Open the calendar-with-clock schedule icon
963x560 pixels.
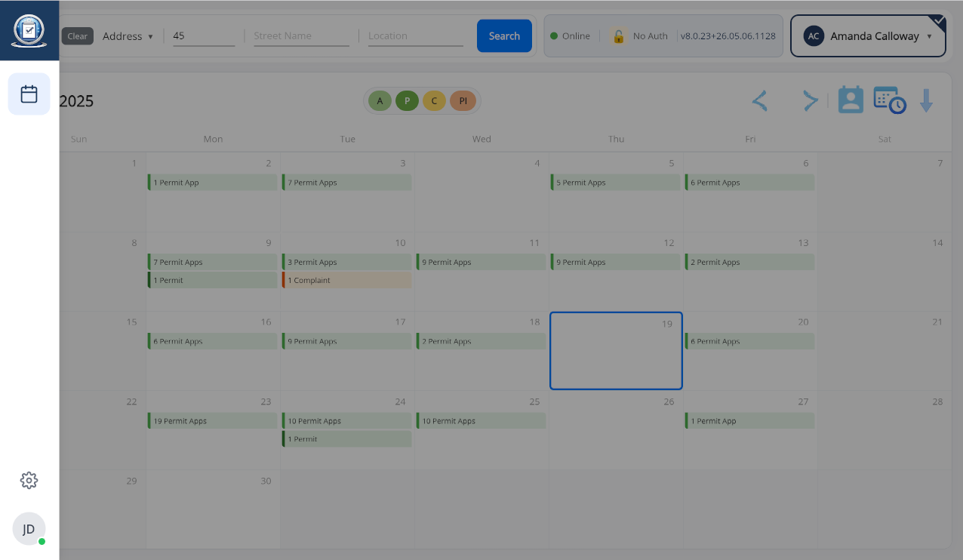(890, 100)
